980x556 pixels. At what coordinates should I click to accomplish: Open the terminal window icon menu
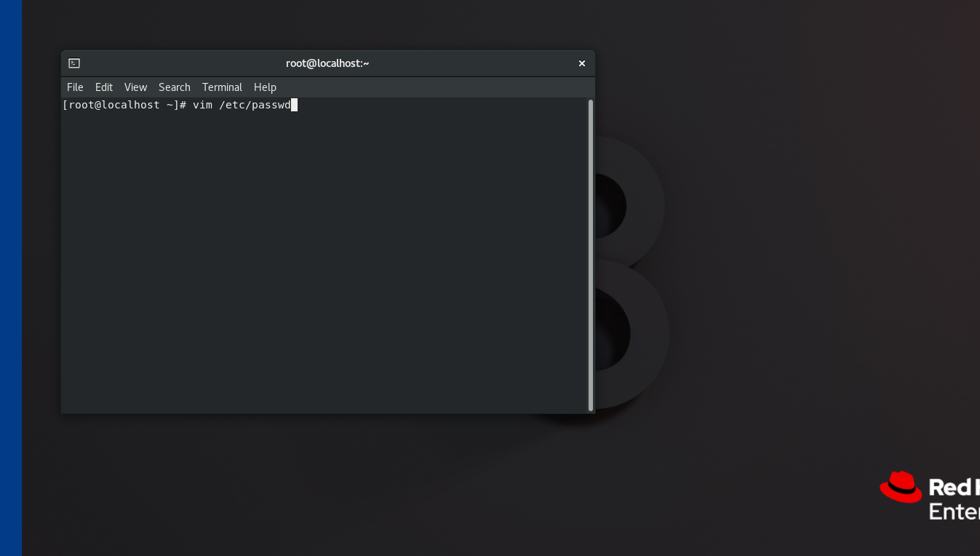74,63
